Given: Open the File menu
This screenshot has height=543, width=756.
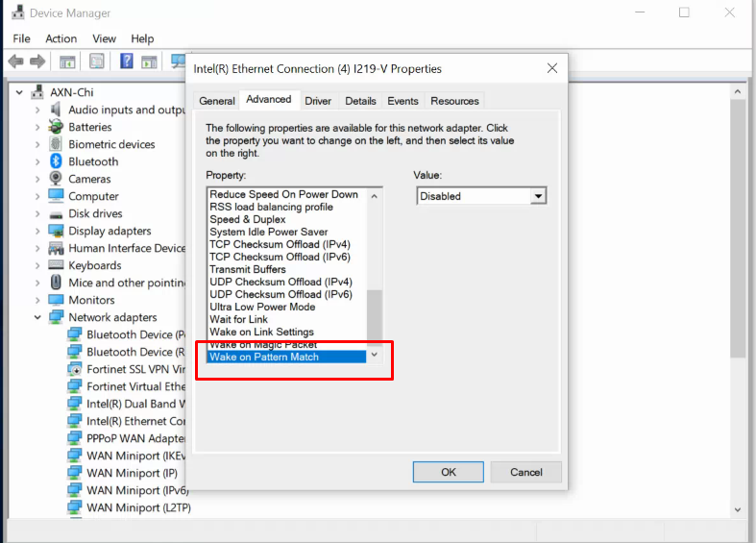Looking at the screenshot, I should point(21,38).
